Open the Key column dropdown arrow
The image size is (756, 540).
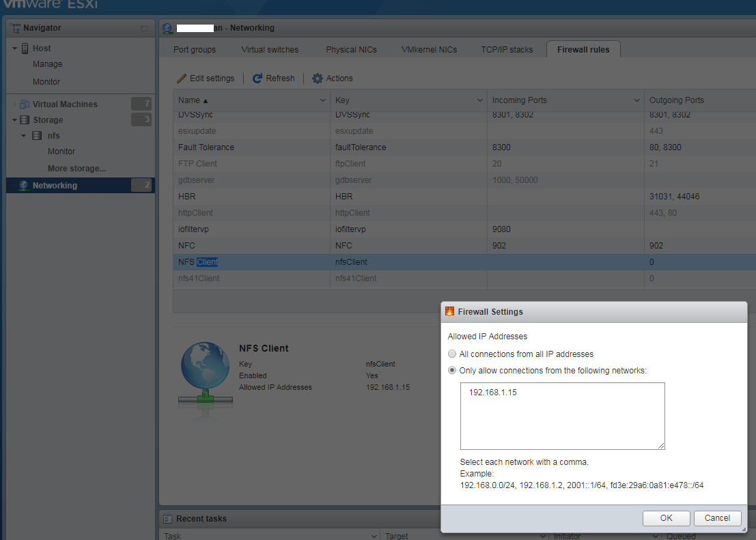(479, 100)
